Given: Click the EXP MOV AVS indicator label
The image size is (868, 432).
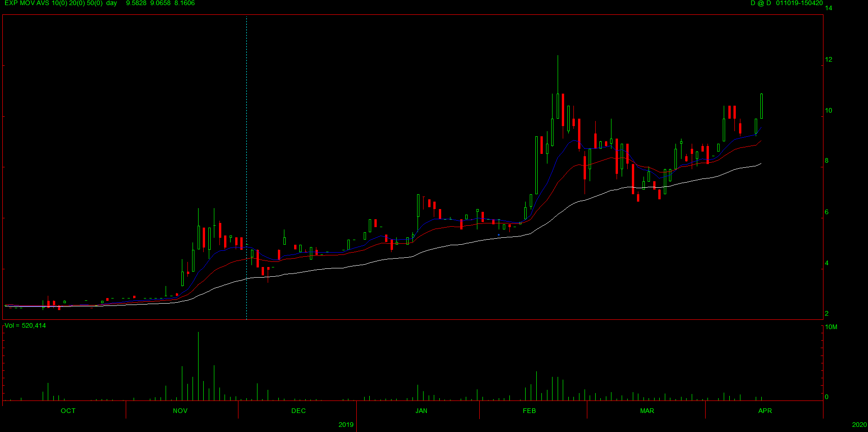Looking at the screenshot, I should click(x=53, y=3).
